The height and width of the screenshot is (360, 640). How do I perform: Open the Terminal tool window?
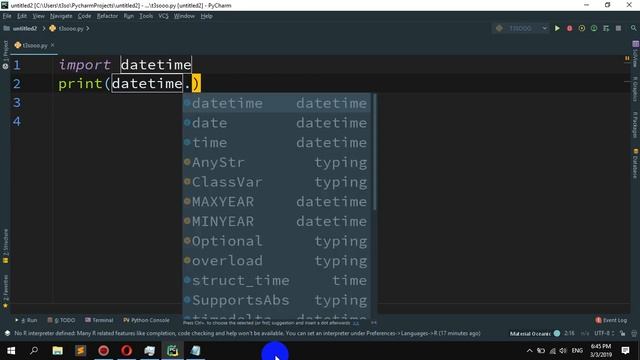point(99,320)
